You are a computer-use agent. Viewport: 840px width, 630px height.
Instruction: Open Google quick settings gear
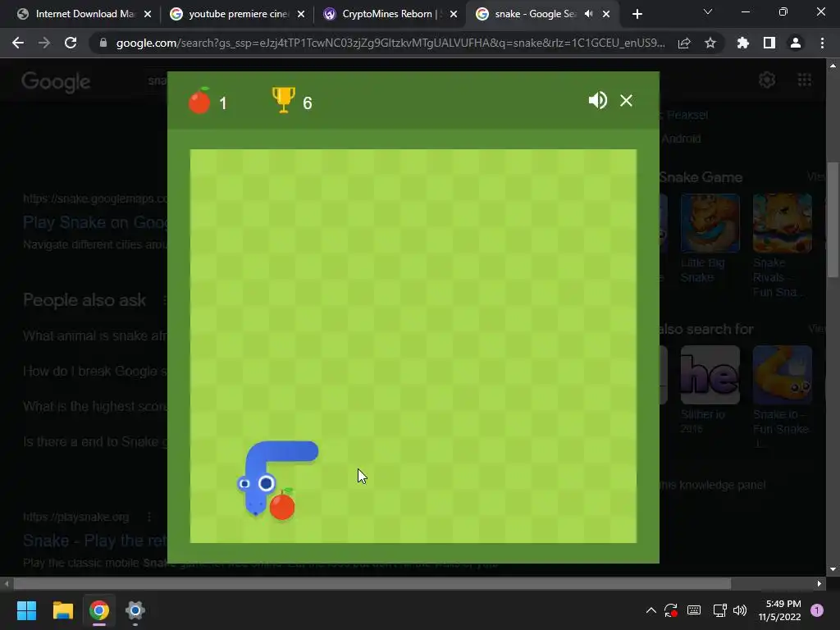click(767, 80)
